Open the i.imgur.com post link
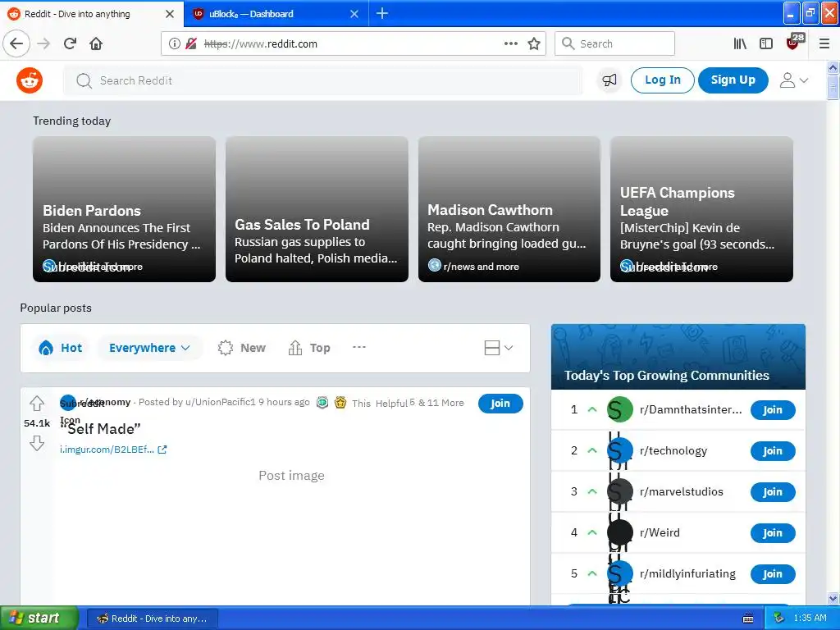 113,450
